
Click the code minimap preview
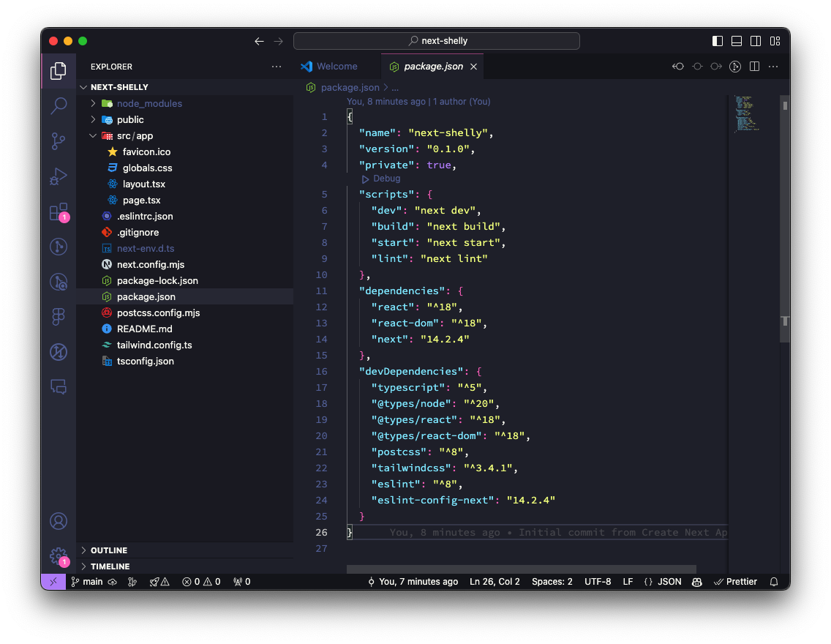(x=748, y=114)
